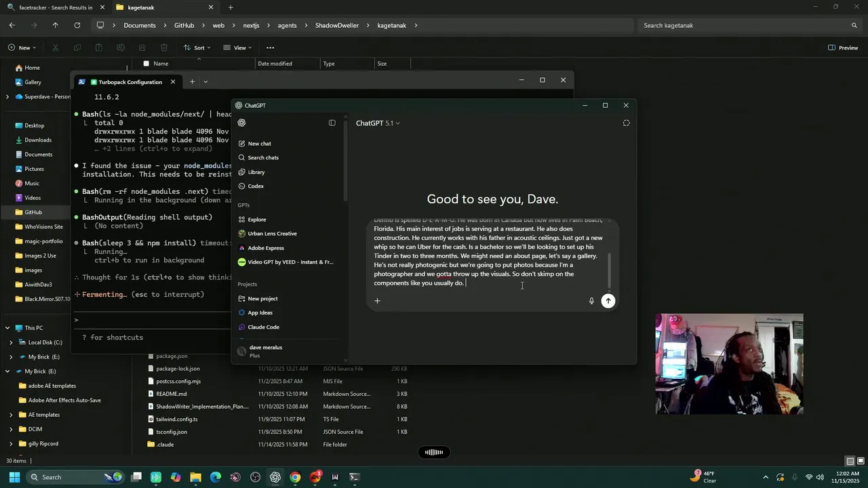Expand the Local Disk (C:) node
This screenshot has width=868, height=488.
coord(11,343)
